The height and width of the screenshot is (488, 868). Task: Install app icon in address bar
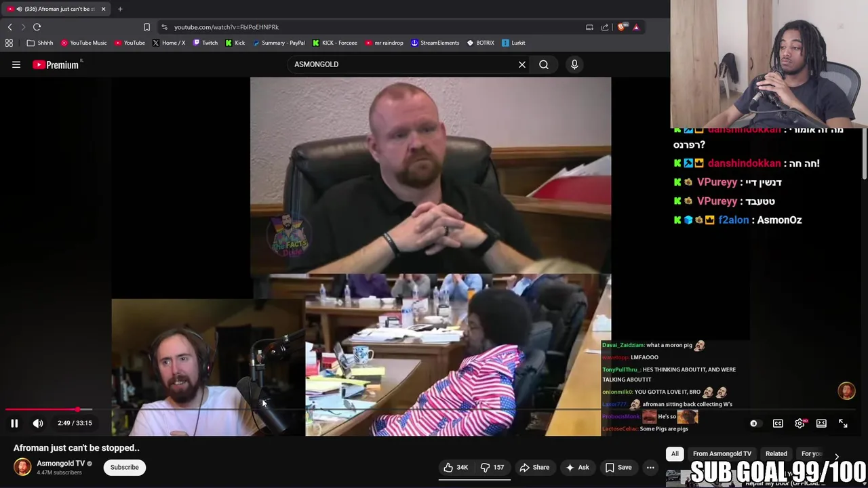point(589,27)
